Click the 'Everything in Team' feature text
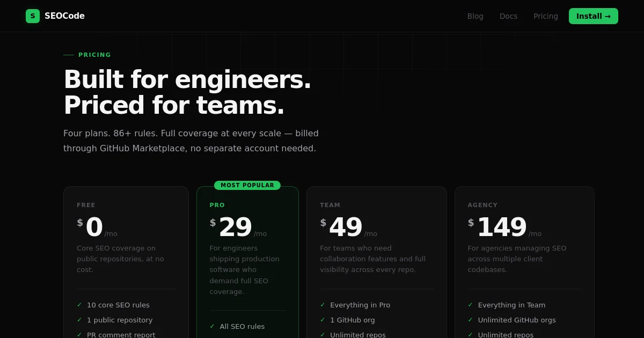 coord(511,305)
